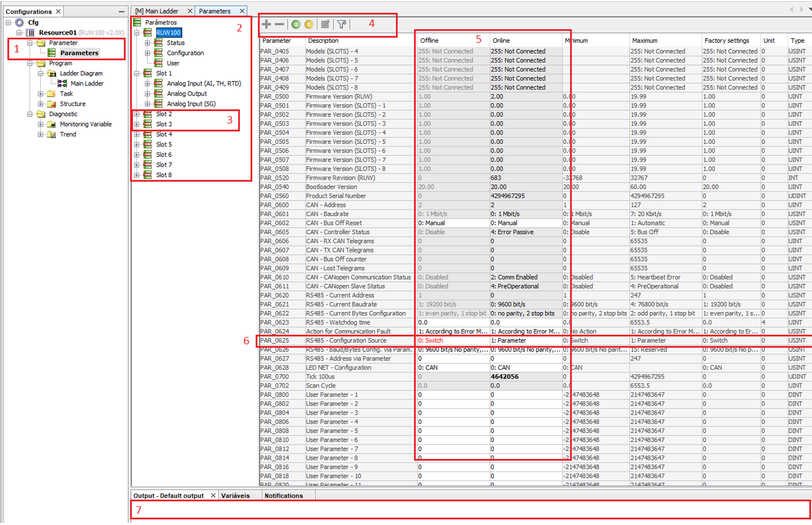Collapse the RUW100 tree node

[x=137, y=33]
